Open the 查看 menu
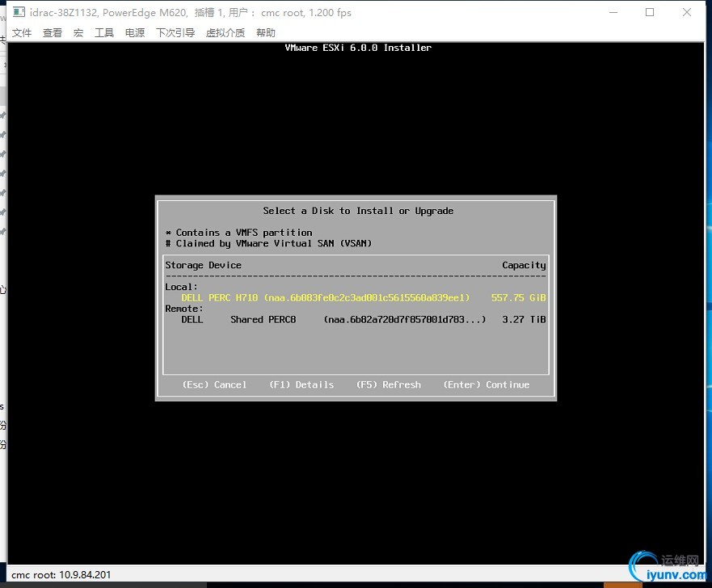 53,32
